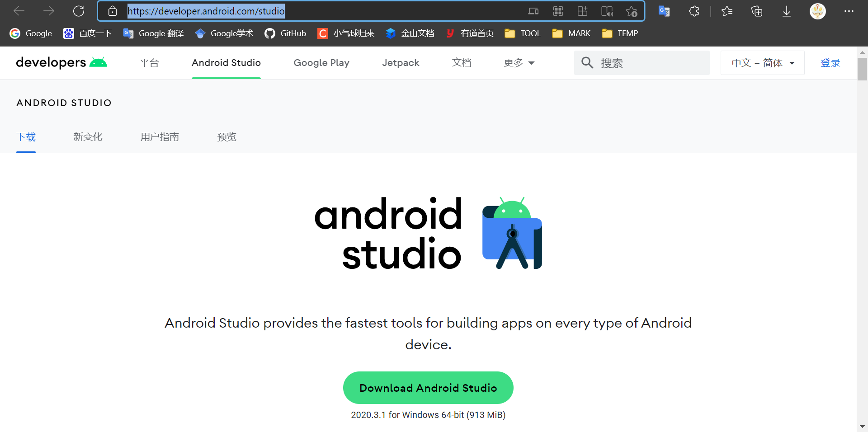The image size is (868, 432).
Task: Start Read Aloud from address bar
Action: (x=607, y=11)
